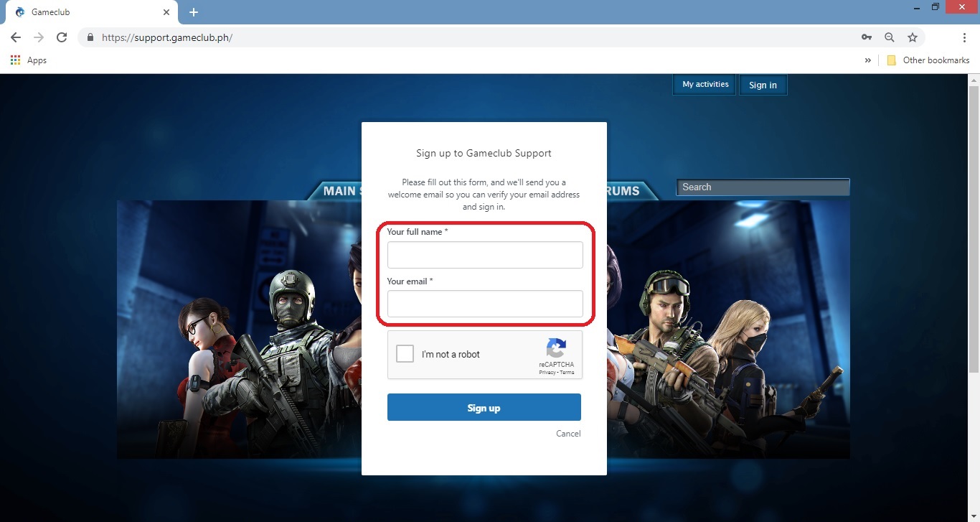The image size is (980, 522).
Task: Click the My activities button
Action: [704, 84]
